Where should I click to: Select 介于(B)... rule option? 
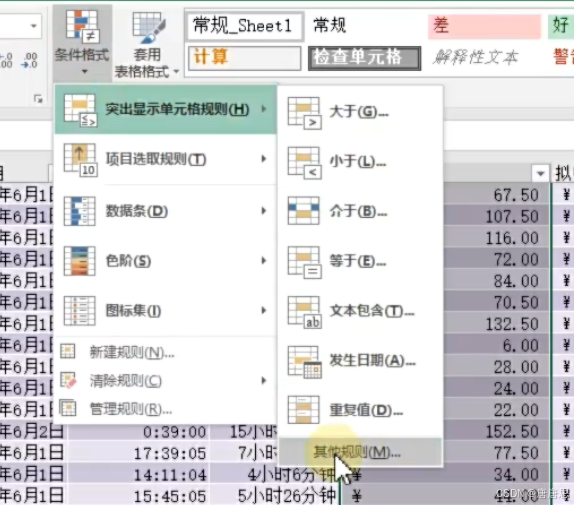click(360, 212)
